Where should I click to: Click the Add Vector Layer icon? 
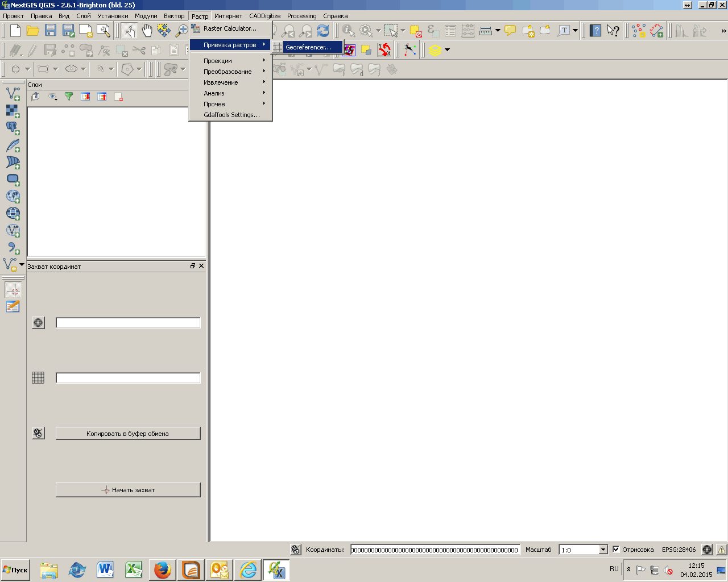tap(13, 93)
